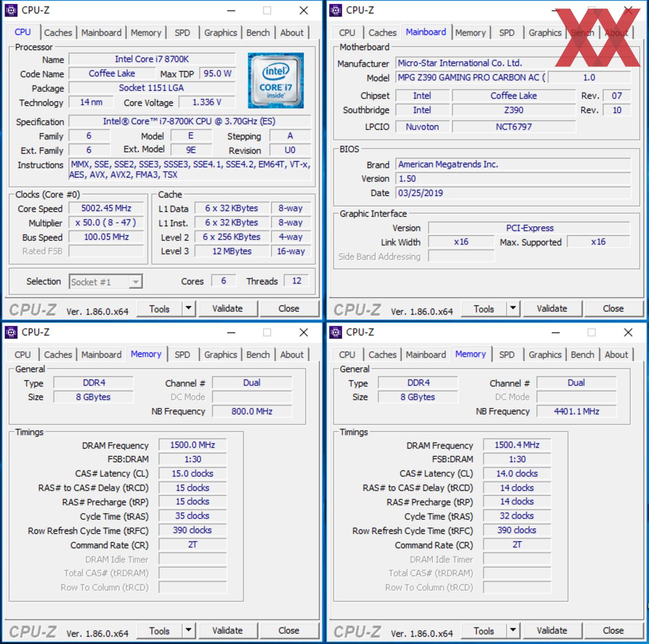
Task: Click Close button in top-right window
Action: [x=614, y=309]
